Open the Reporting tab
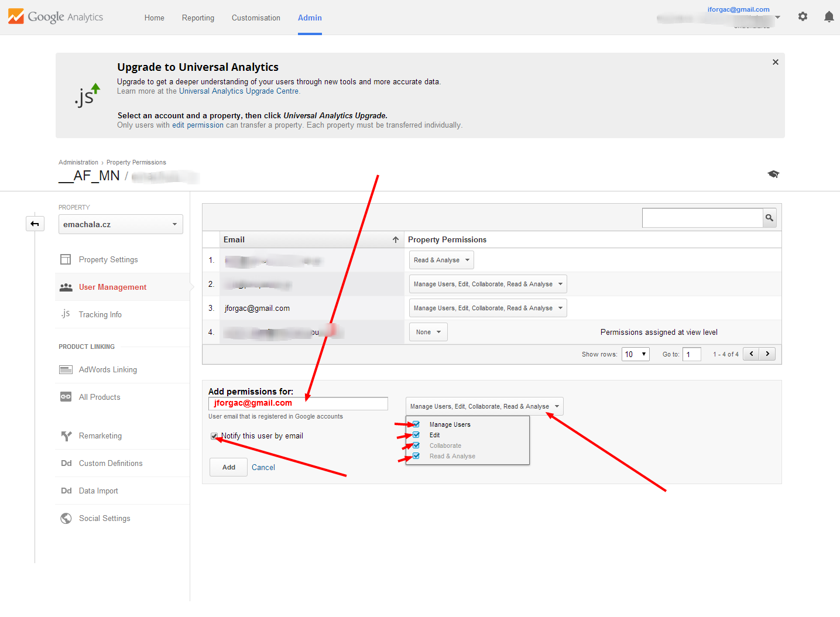 click(198, 18)
